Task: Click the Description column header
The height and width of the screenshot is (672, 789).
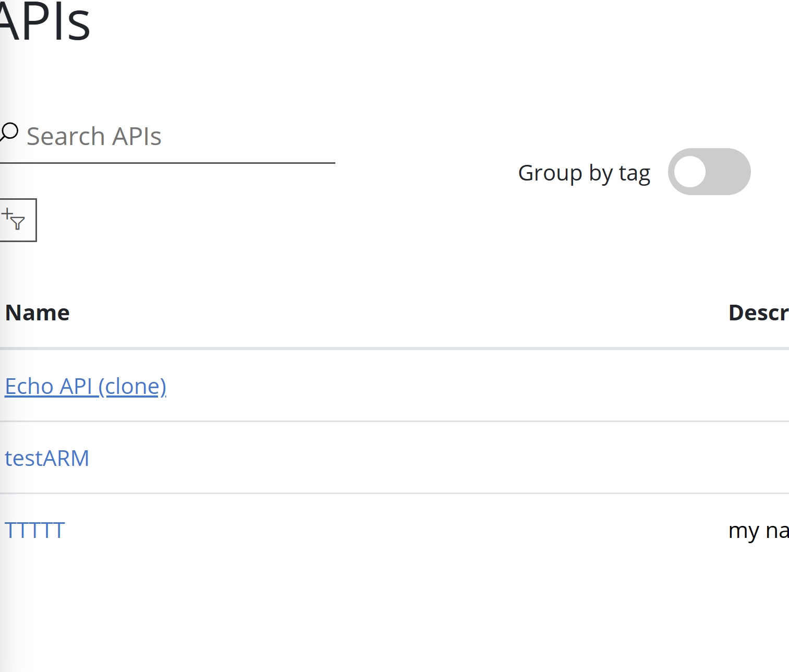Action: [x=758, y=313]
